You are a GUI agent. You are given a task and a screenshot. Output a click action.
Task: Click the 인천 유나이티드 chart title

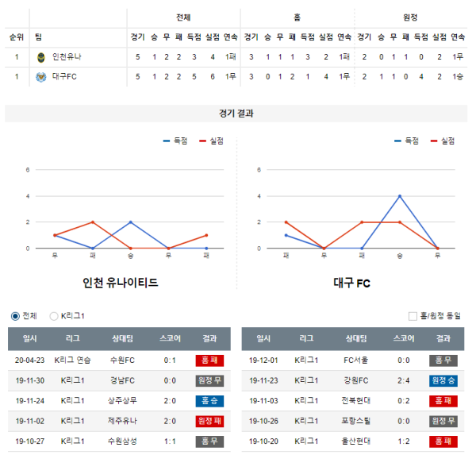[121, 283]
